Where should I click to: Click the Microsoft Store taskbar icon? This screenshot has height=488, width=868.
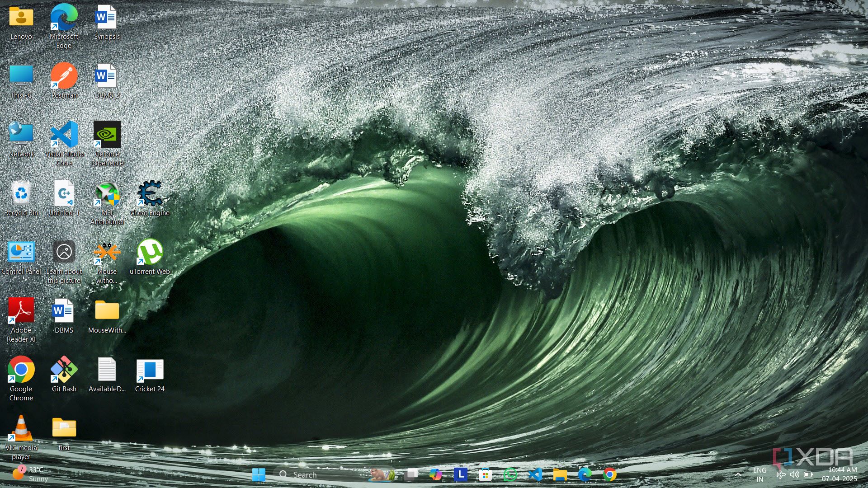(485, 474)
